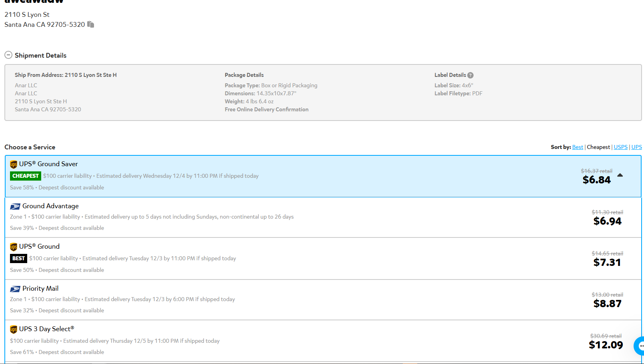Click the $13.00 retail strikethrough price
This screenshot has height=364, width=644.
click(x=607, y=295)
